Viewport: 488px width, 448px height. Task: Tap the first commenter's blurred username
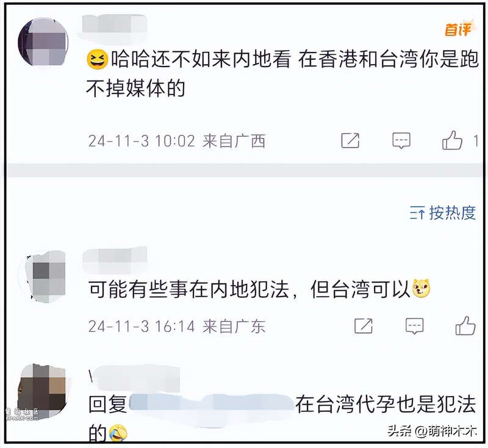coord(115,24)
